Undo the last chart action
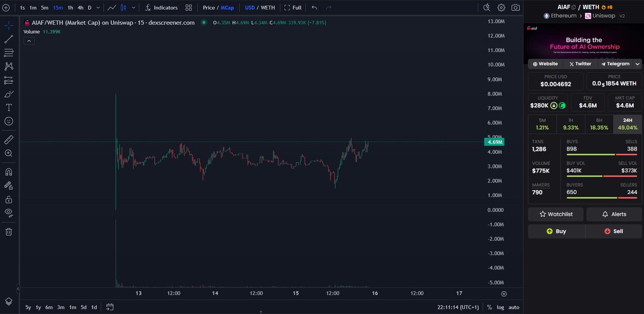 [x=314, y=8]
